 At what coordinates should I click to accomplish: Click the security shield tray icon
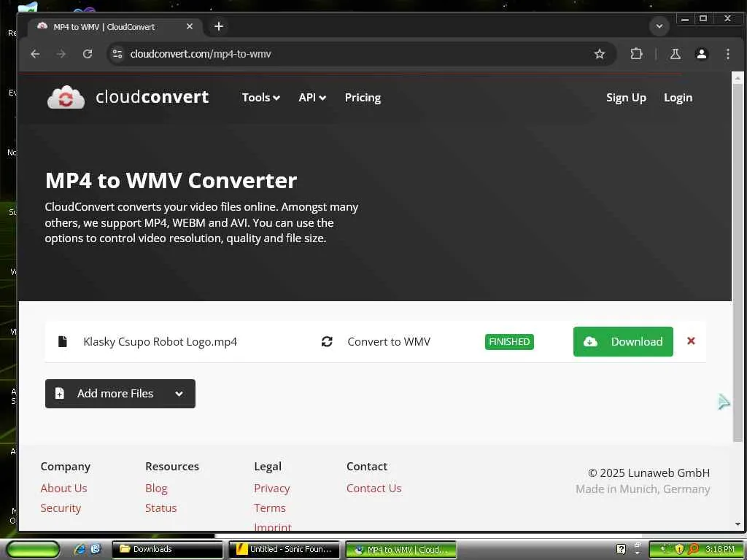coord(679,549)
